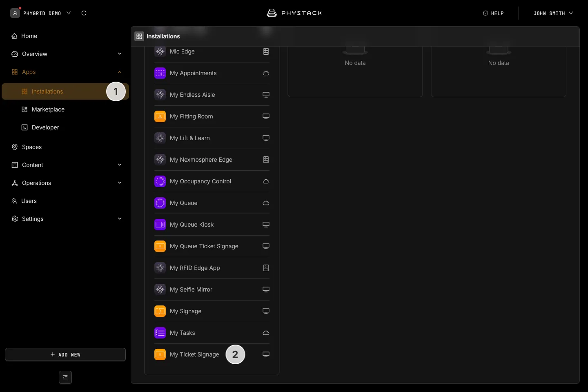Expand the Content section chevron

click(x=120, y=165)
